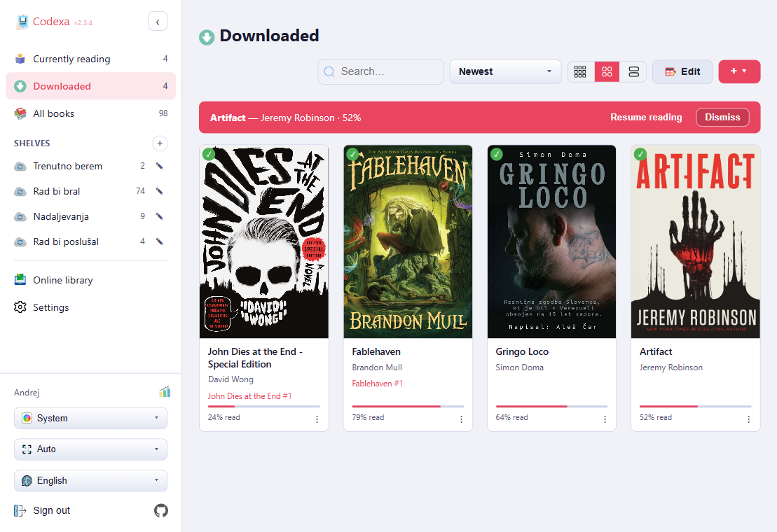Select Downloaded in the sidebar

coord(90,86)
